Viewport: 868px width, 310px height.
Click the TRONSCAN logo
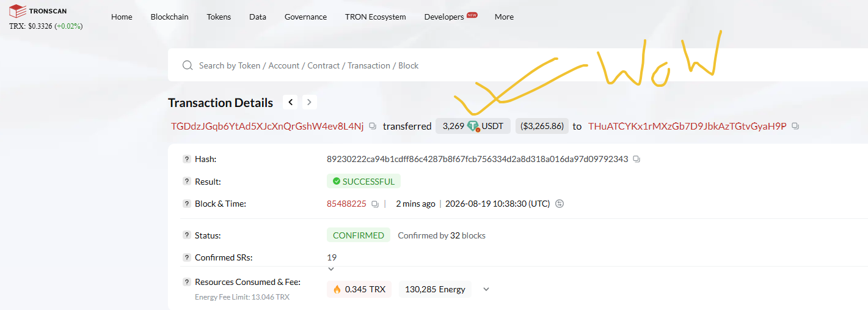click(x=38, y=10)
